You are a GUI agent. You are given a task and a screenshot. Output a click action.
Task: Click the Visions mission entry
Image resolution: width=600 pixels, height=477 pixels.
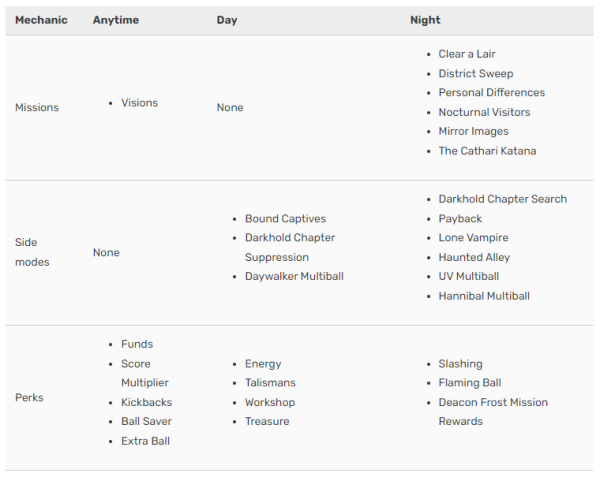pos(139,103)
